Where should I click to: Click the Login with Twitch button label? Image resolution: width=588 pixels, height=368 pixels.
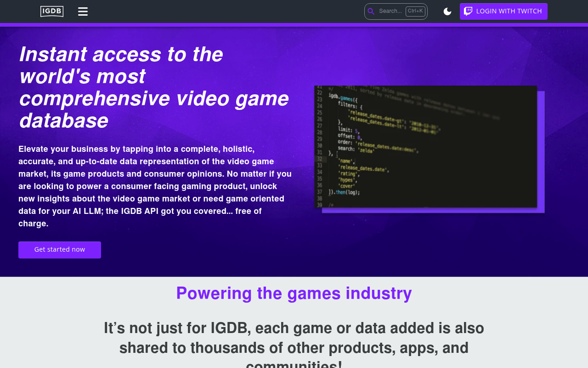tap(509, 11)
